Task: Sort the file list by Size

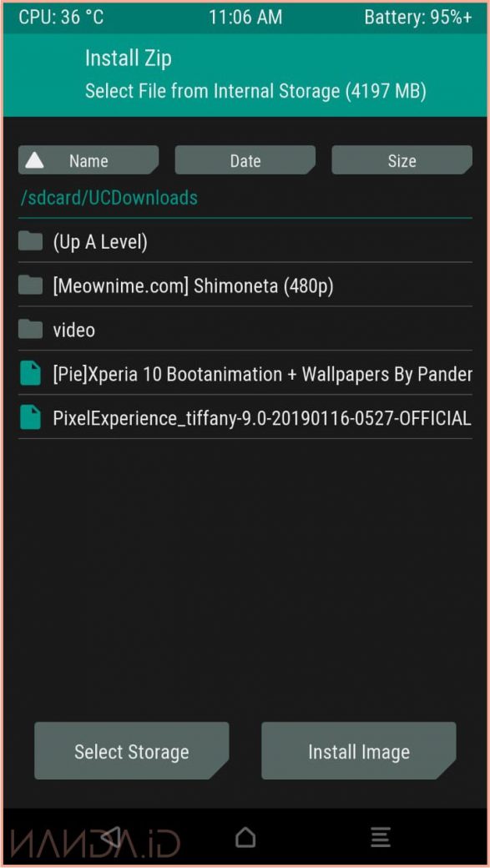Action: pyautogui.click(x=402, y=160)
